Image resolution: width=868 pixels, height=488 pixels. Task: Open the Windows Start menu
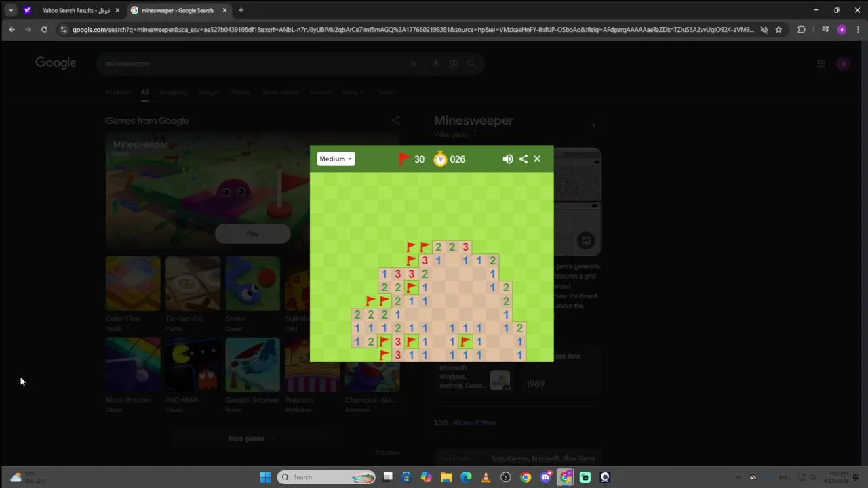[265, 477]
